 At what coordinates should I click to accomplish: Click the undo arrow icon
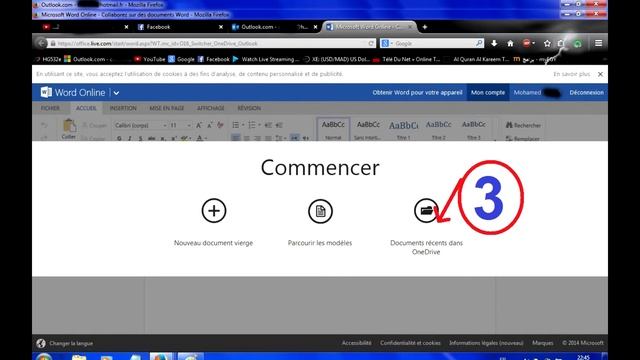(x=44, y=125)
